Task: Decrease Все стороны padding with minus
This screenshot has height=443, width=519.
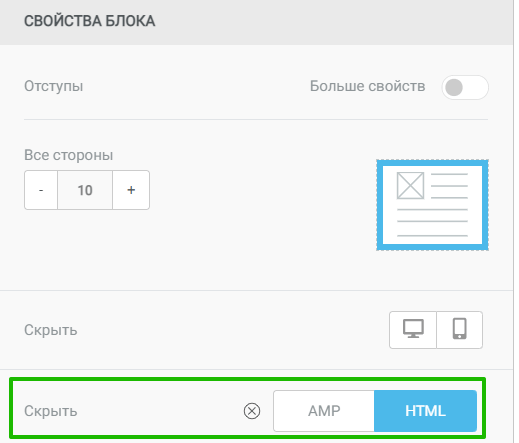Action: click(x=41, y=190)
